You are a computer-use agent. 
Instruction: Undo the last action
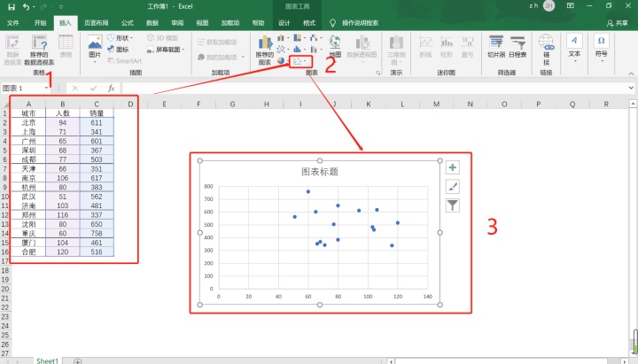pyautogui.click(x=26, y=7)
